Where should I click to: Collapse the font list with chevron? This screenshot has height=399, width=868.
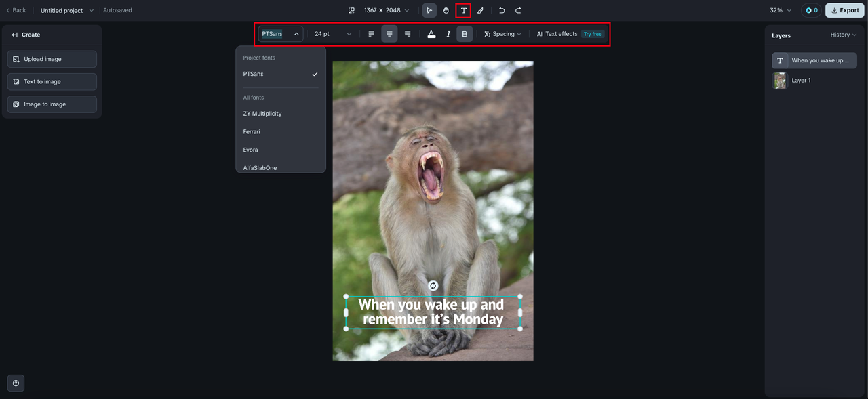tap(296, 34)
